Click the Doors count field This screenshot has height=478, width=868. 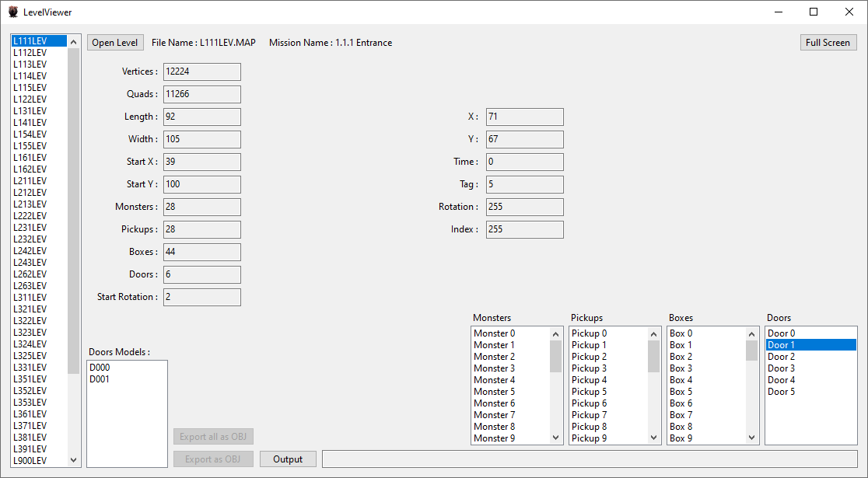202,274
